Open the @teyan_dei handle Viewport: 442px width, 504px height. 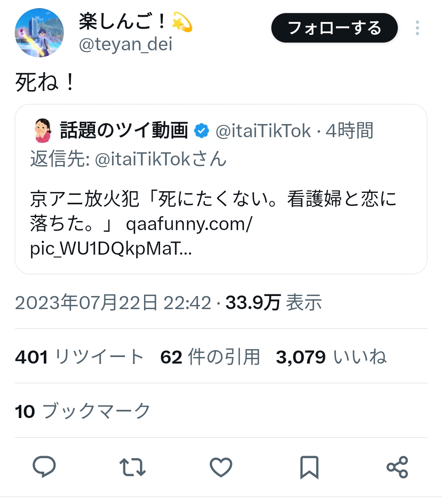pyautogui.click(x=125, y=44)
